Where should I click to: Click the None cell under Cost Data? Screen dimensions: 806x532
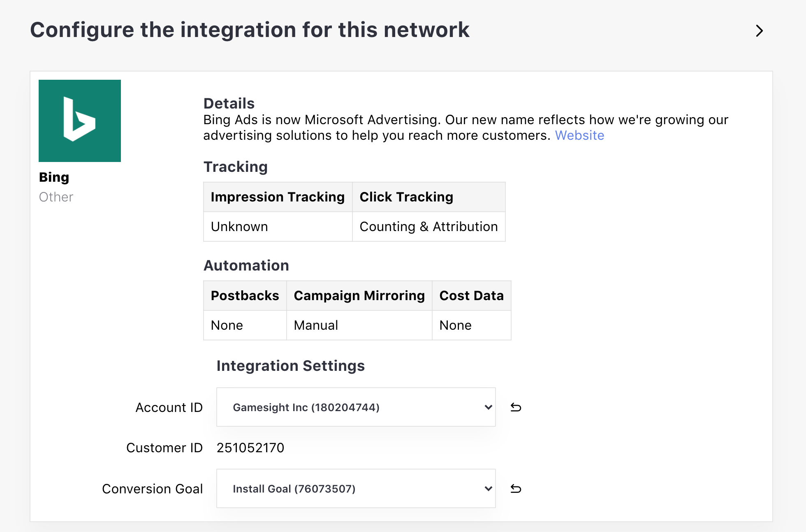tap(472, 325)
